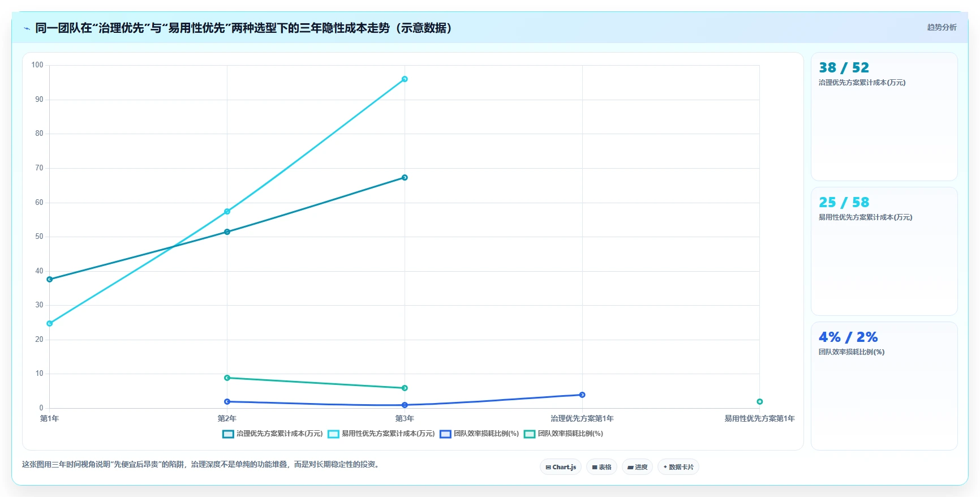
Task: Click the trend icon before the chart title
Action: [x=27, y=28]
